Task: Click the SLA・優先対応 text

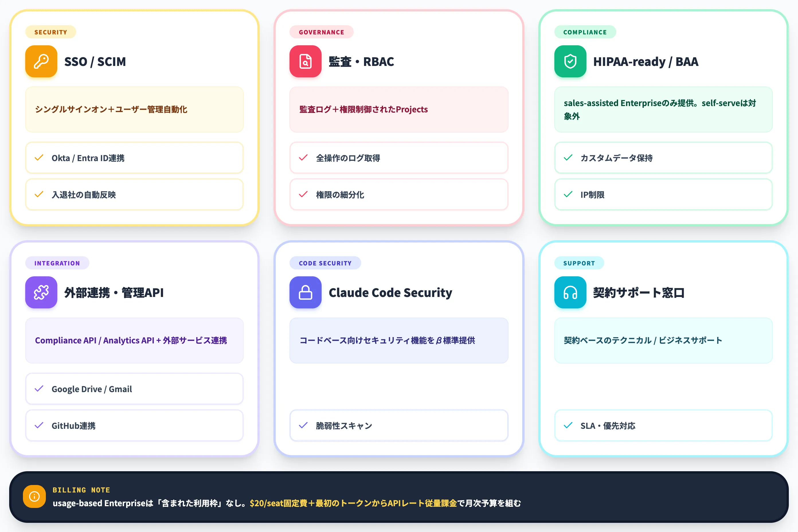Action: click(x=608, y=426)
